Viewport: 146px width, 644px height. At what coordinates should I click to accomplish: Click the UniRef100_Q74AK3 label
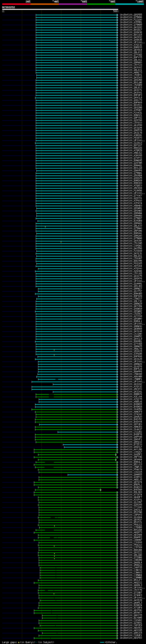click(131, 596)
